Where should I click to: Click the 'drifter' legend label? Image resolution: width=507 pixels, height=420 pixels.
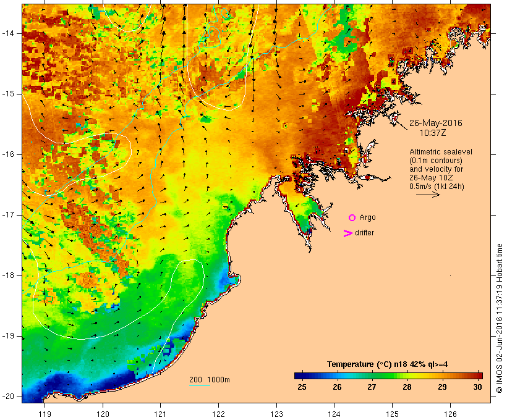pos(364,233)
